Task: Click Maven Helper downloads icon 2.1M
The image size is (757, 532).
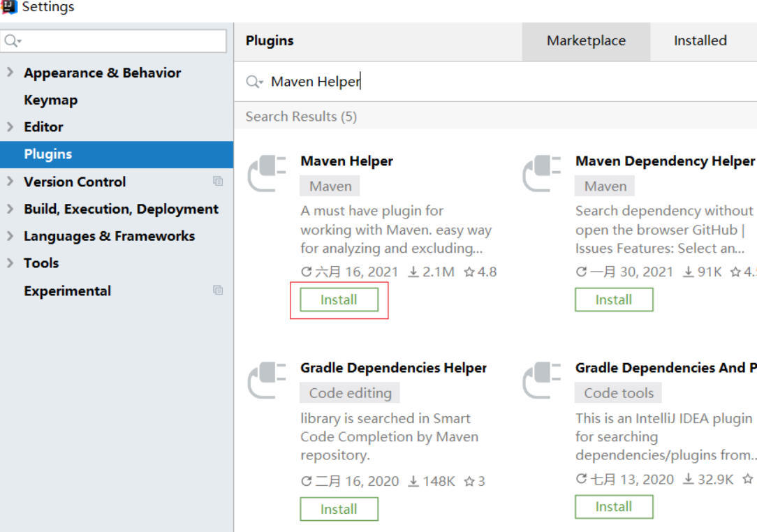Action: tap(413, 272)
